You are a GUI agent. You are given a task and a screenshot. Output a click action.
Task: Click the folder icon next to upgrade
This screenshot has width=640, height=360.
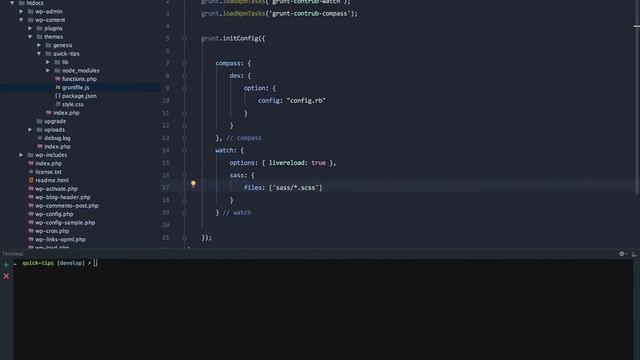tap(40, 121)
